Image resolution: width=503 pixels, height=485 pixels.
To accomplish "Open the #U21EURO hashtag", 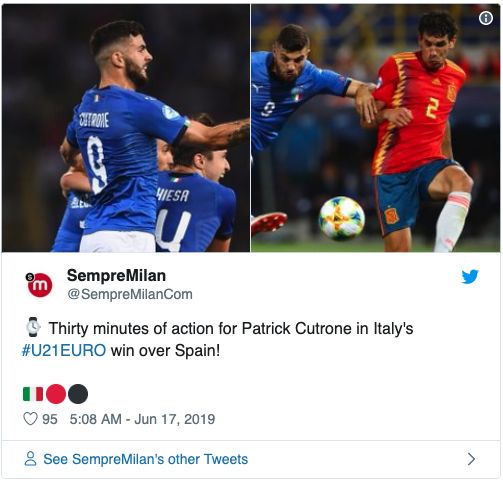I will tap(64, 350).
